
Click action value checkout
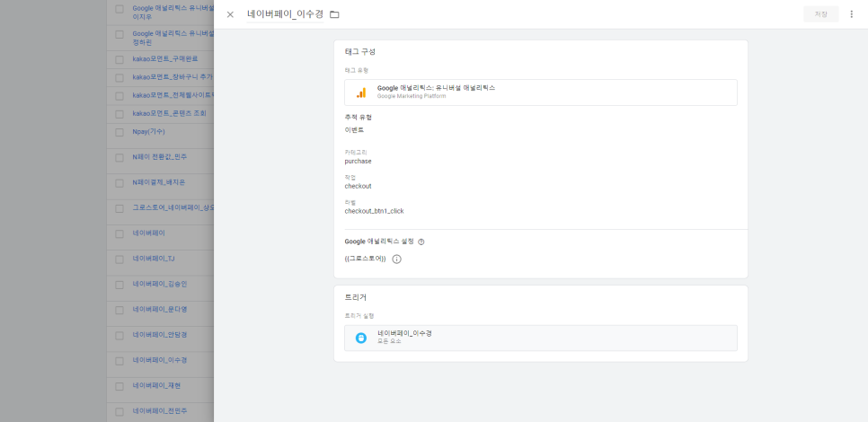tap(359, 187)
